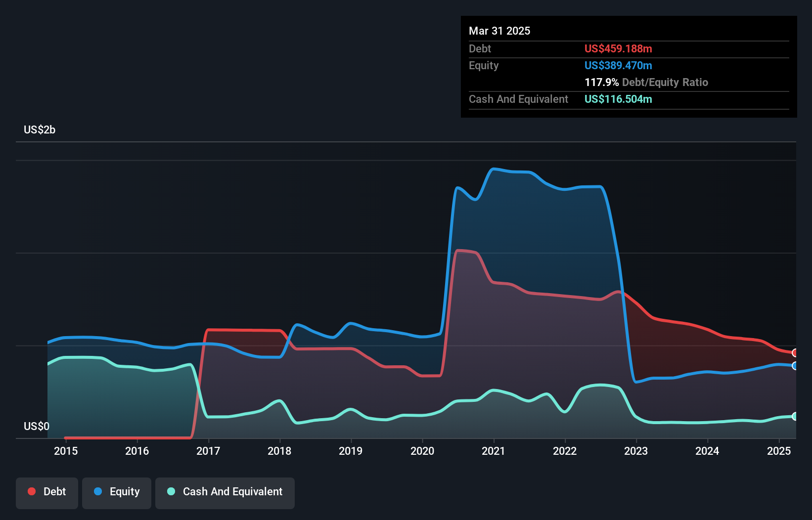Select the blue Equity endpoint marker on chart
Screen dimensions: 812x520
[x=795, y=366]
